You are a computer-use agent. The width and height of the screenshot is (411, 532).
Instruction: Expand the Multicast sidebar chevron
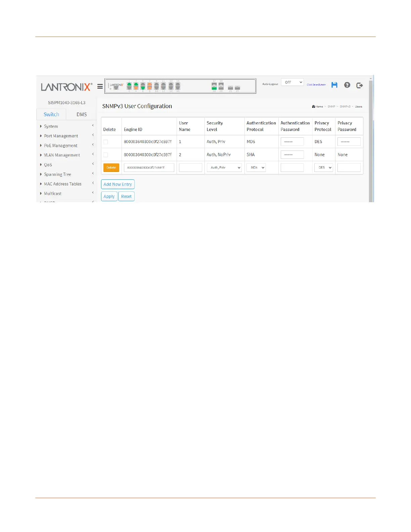pyautogui.click(x=93, y=192)
